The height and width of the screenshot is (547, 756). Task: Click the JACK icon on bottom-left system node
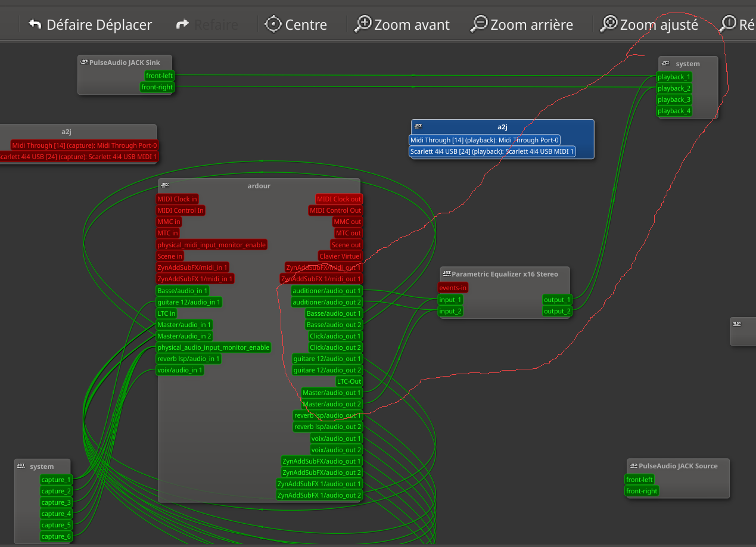tap(21, 466)
